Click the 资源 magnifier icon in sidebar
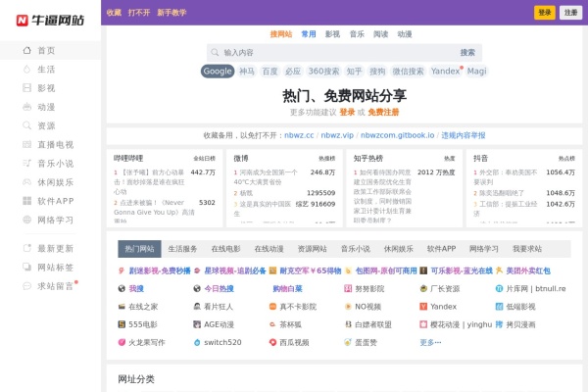Viewport: 588px width, 392px height. [x=25, y=125]
